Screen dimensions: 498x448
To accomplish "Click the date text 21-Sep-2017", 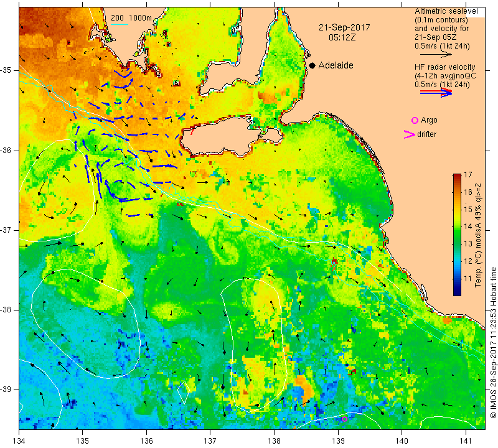I will (344, 27).
